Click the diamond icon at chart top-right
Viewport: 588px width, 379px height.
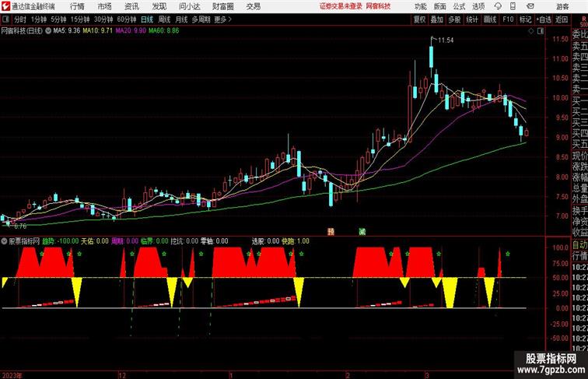click(x=531, y=31)
